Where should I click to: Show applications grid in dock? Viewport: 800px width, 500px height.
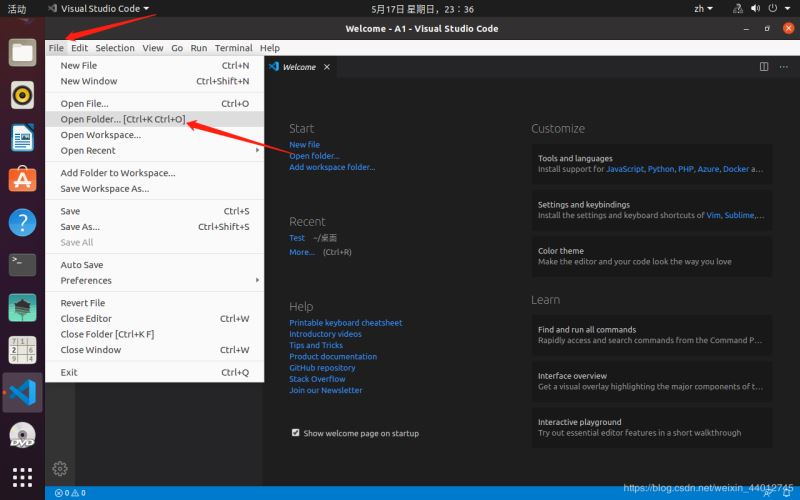(x=22, y=477)
